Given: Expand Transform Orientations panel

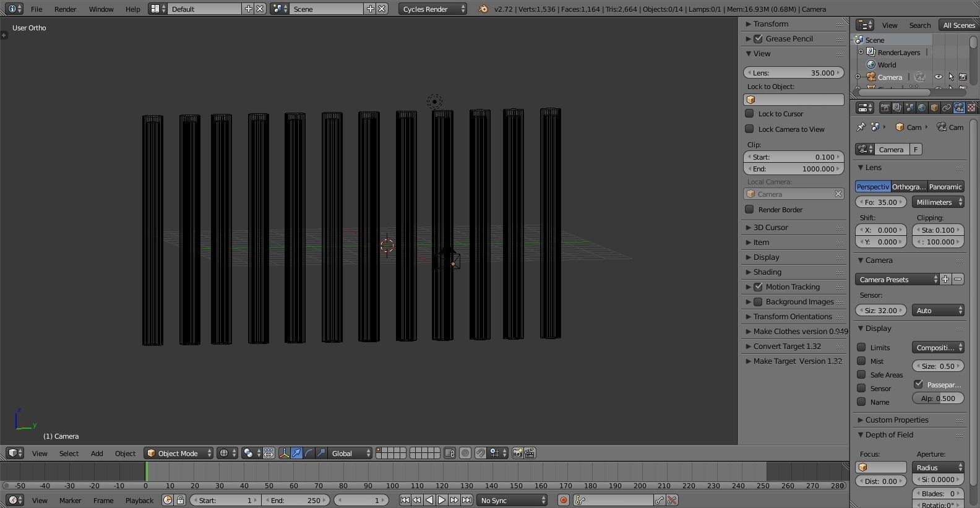Looking at the screenshot, I should tap(794, 316).
